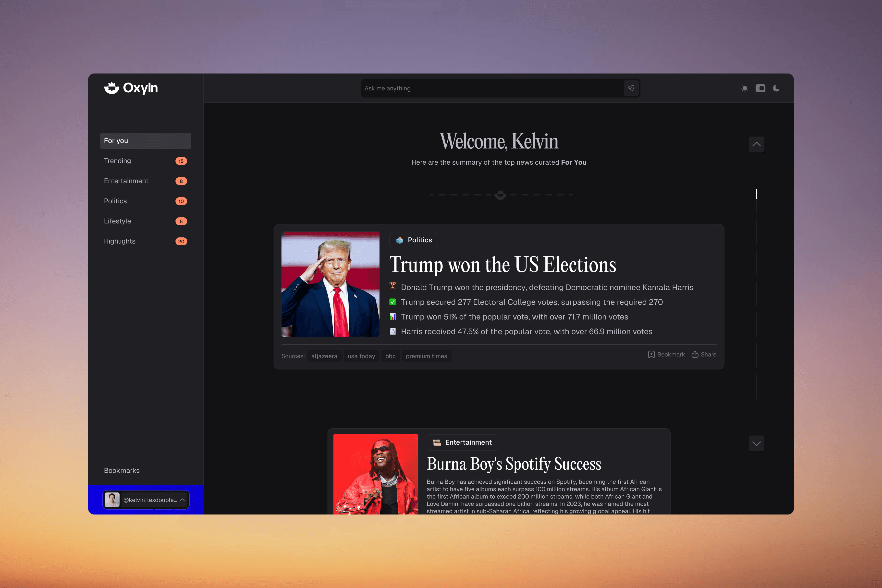Click the user avatar in the sidebar footer
The image size is (882, 588).
click(x=112, y=500)
